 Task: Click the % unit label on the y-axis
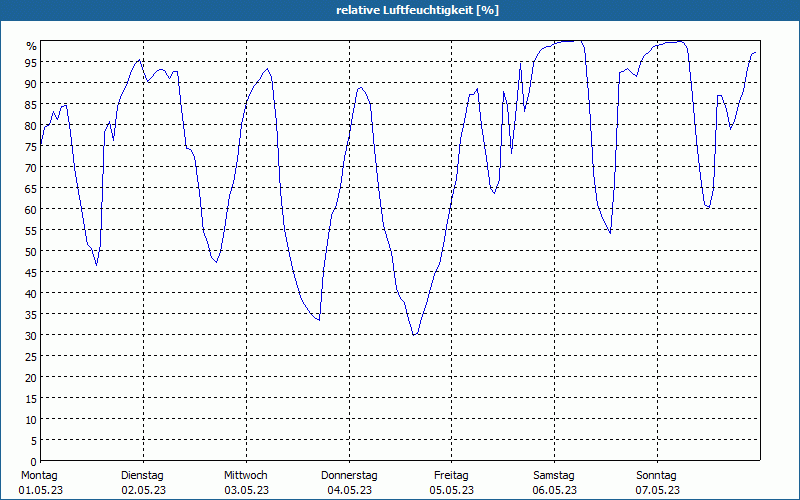click(x=32, y=46)
